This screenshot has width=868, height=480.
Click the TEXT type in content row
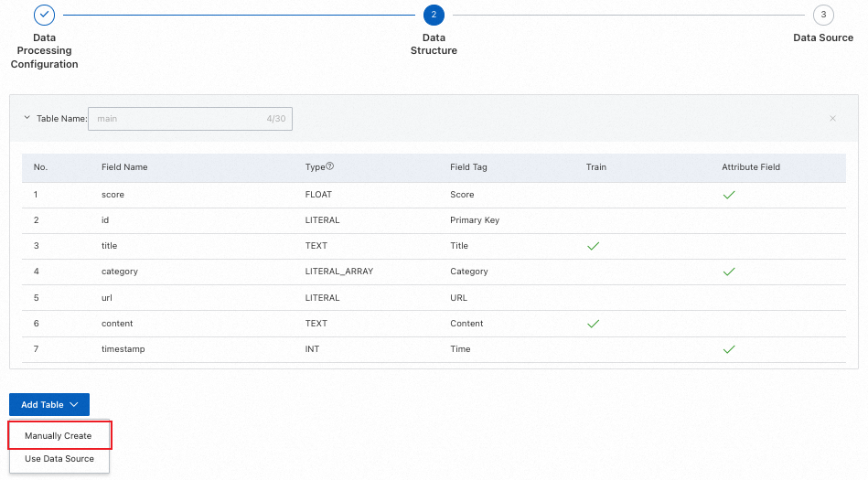tap(316, 324)
